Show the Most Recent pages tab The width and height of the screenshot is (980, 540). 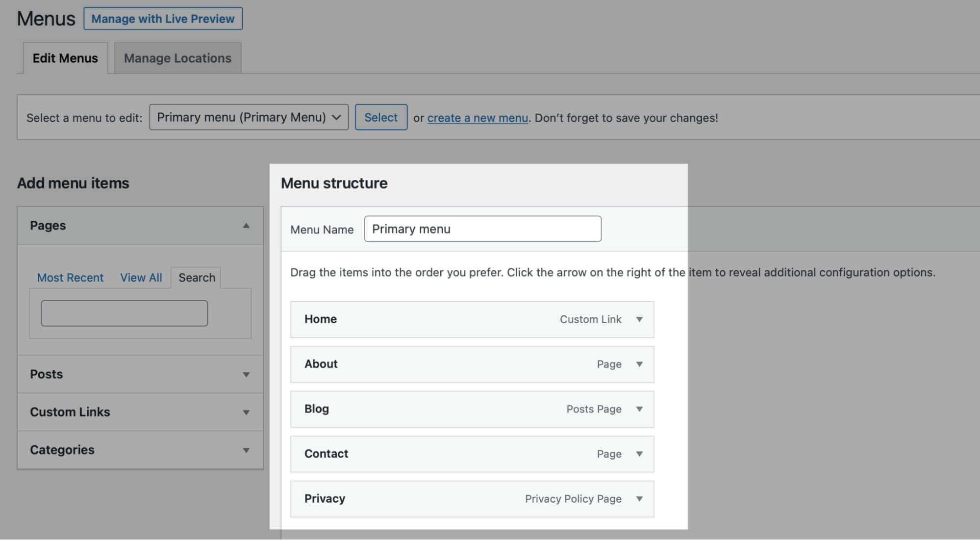tap(70, 278)
